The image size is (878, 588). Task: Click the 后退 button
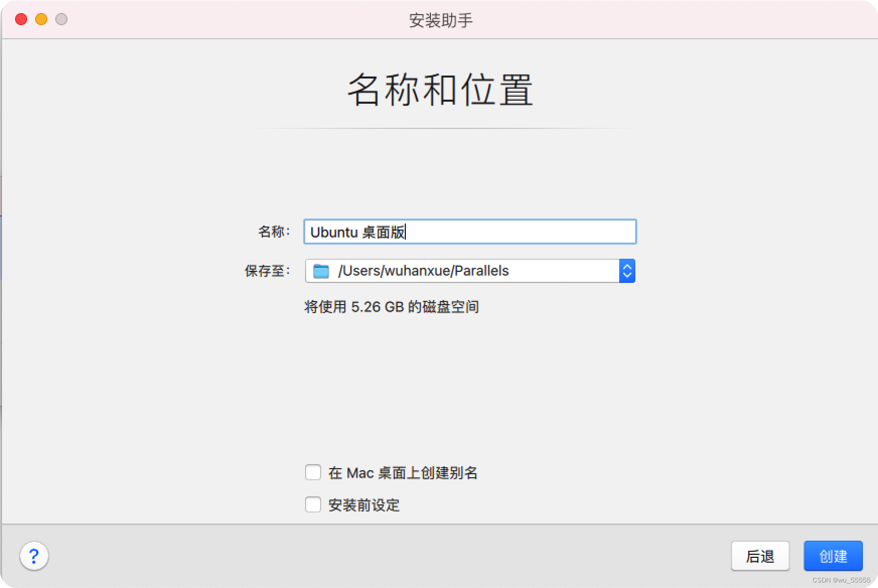760,556
